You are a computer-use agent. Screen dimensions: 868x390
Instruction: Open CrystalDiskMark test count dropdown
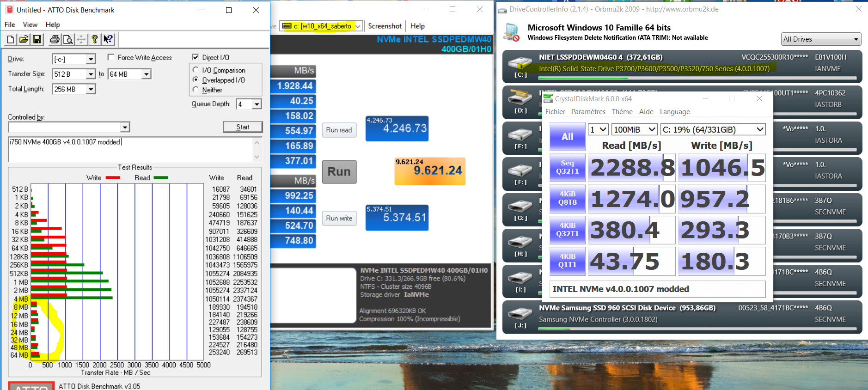(598, 130)
